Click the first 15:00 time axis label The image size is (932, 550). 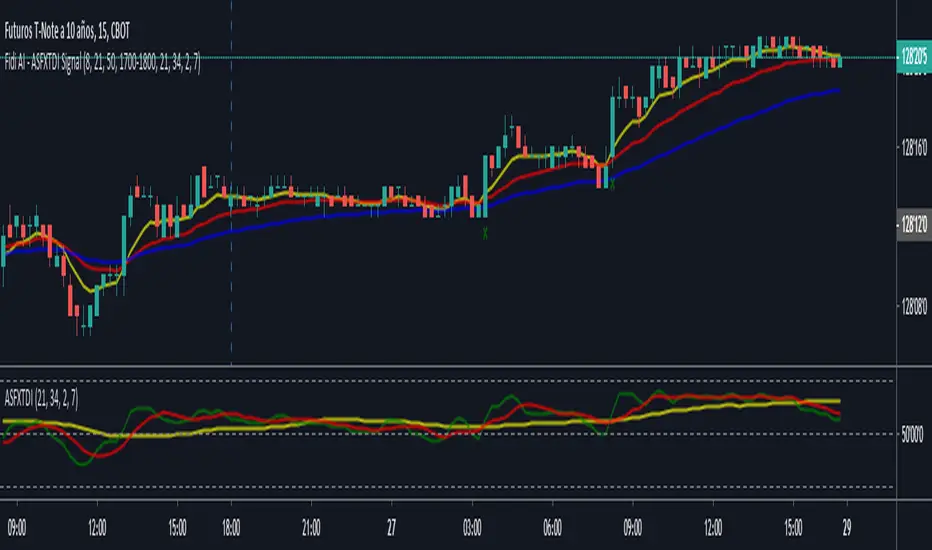tap(177, 527)
